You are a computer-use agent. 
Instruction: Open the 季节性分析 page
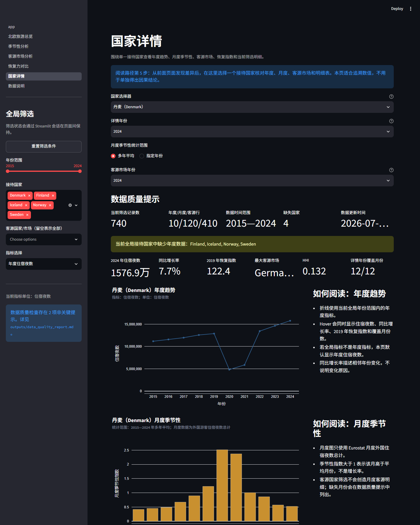tap(44, 46)
